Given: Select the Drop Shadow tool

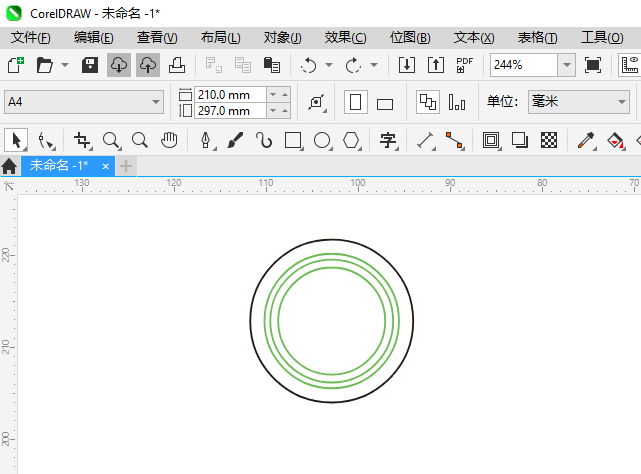Looking at the screenshot, I should 520,141.
